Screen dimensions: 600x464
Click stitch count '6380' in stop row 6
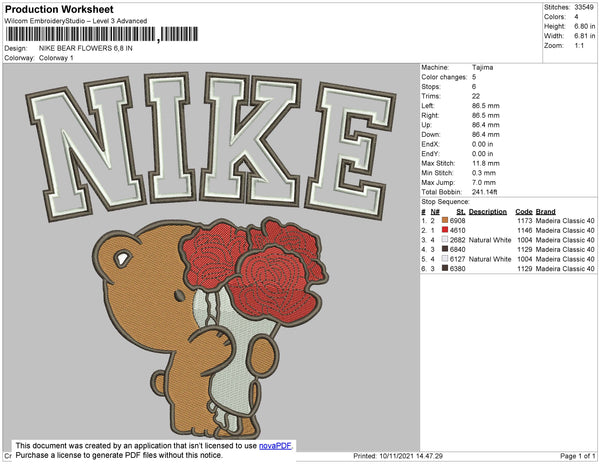click(458, 269)
